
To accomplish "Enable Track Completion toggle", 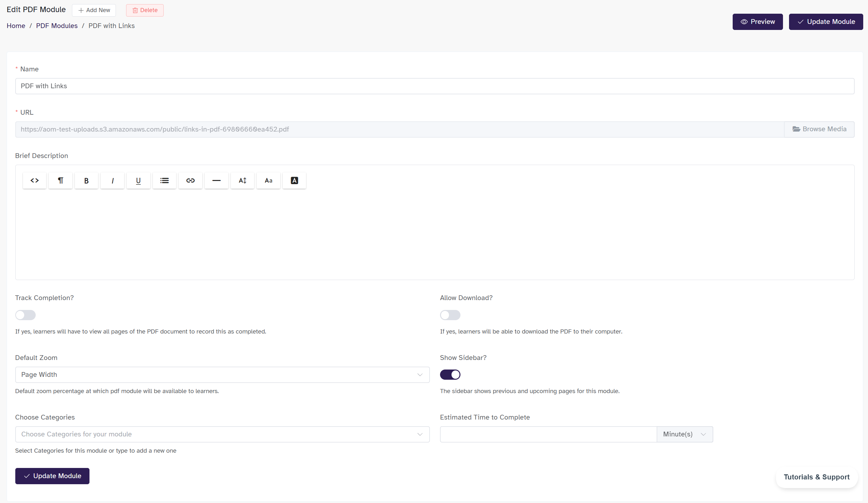I will coord(25,315).
